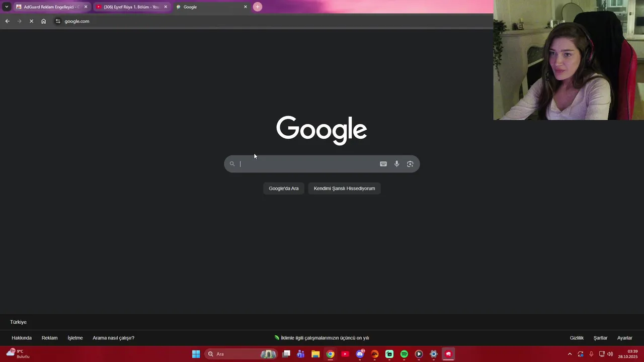Open the Hakkında footer link
Viewport: 644px width, 362px height.
click(22, 338)
